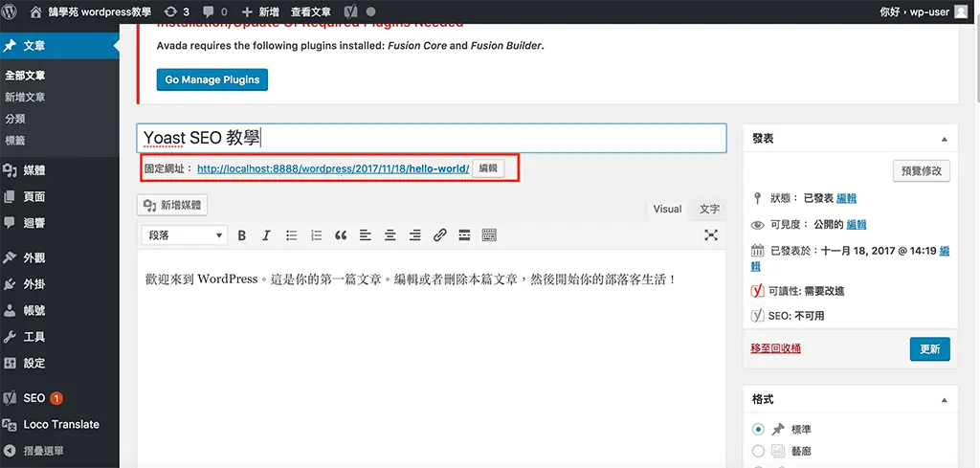Open the 新增 new content menu
Image resolution: width=980 pixels, height=468 pixels.
click(x=260, y=11)
